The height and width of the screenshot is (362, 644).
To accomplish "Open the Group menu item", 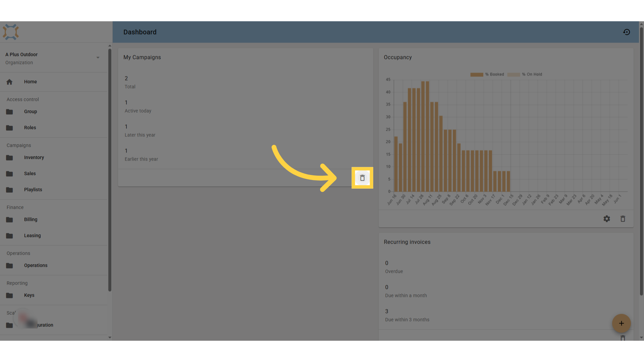I will click(x=54, y=112).
